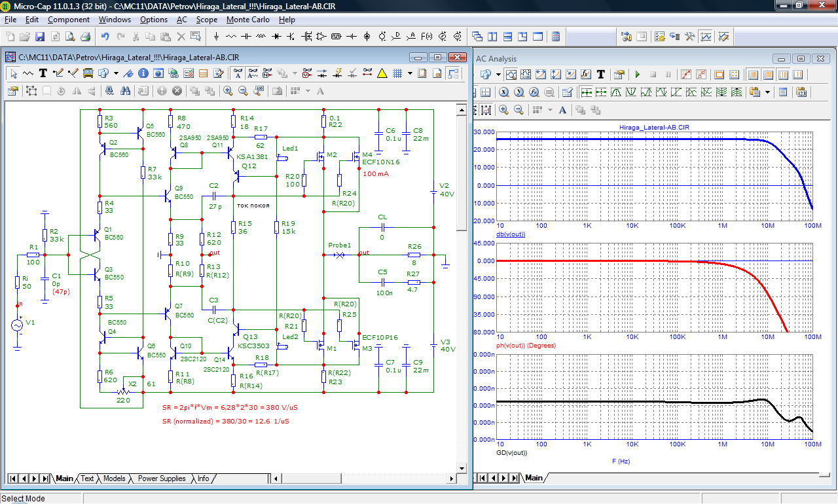838x504 pixels.
Task: Open the Component menu
Action: tap(69, 20)
